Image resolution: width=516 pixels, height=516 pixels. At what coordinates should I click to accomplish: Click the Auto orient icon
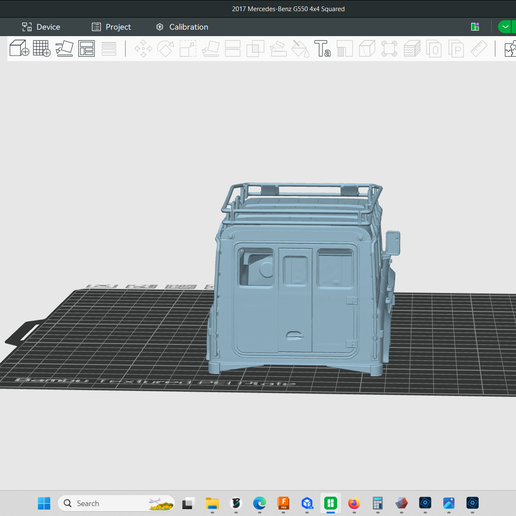(64, 48)
